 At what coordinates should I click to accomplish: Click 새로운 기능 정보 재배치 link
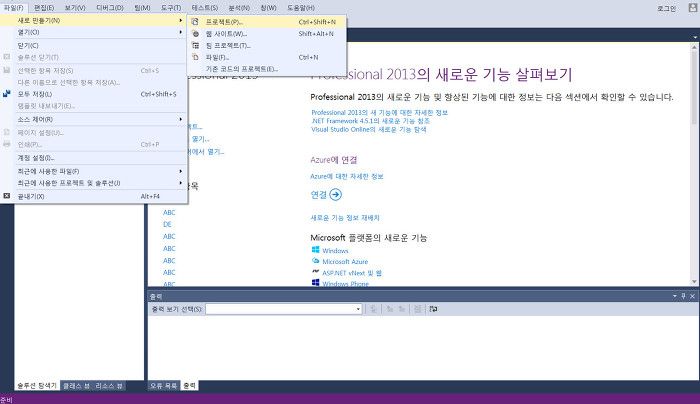point(345,218)
